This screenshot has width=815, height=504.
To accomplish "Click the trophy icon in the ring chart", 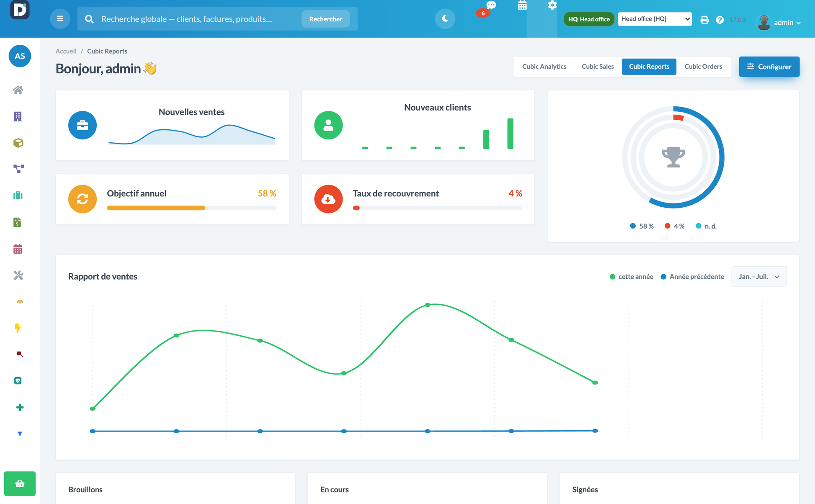I will pos(673,157).
